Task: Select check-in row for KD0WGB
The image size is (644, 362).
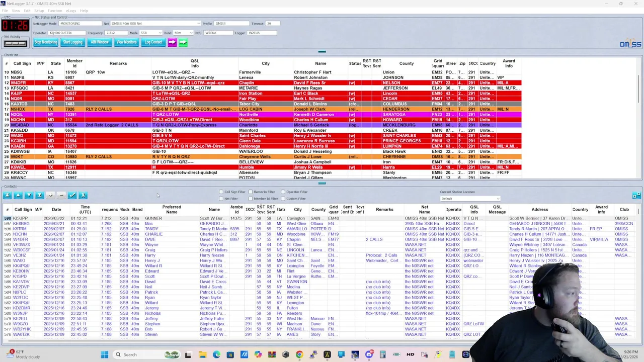Action: [262, 151]
